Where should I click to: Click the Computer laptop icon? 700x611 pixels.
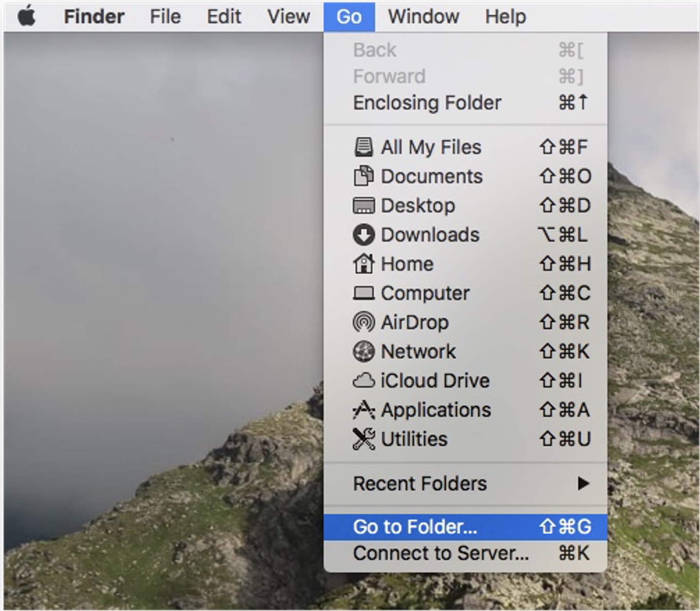click(x=363, y=293)
